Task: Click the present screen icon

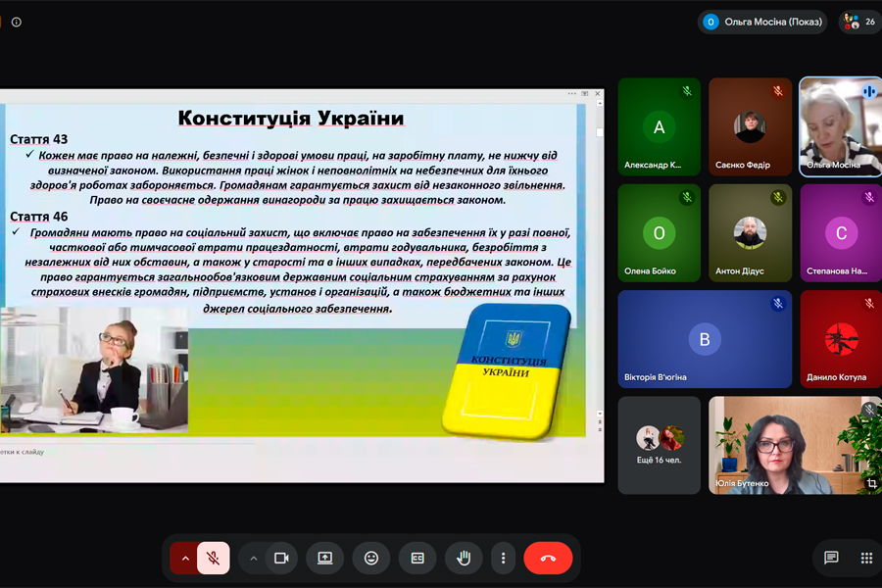Action: pos(325,559)
